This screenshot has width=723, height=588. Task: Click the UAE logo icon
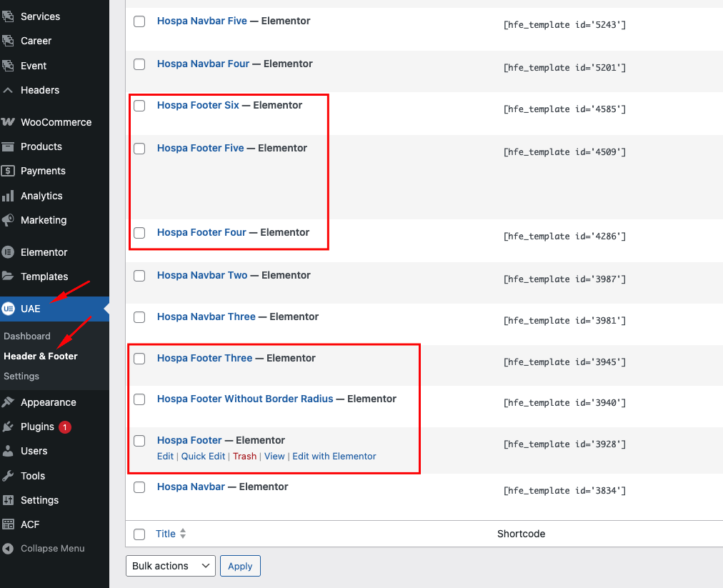point(8,309)
